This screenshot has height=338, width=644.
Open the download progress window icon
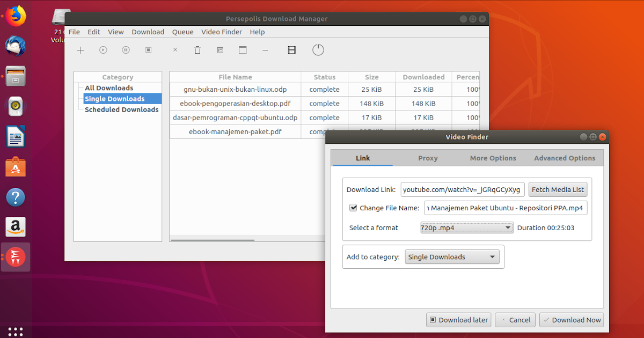(243, 49)
